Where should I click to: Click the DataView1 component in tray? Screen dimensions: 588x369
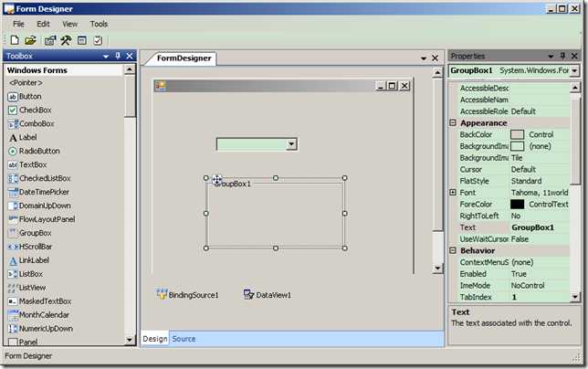point(268,295)
